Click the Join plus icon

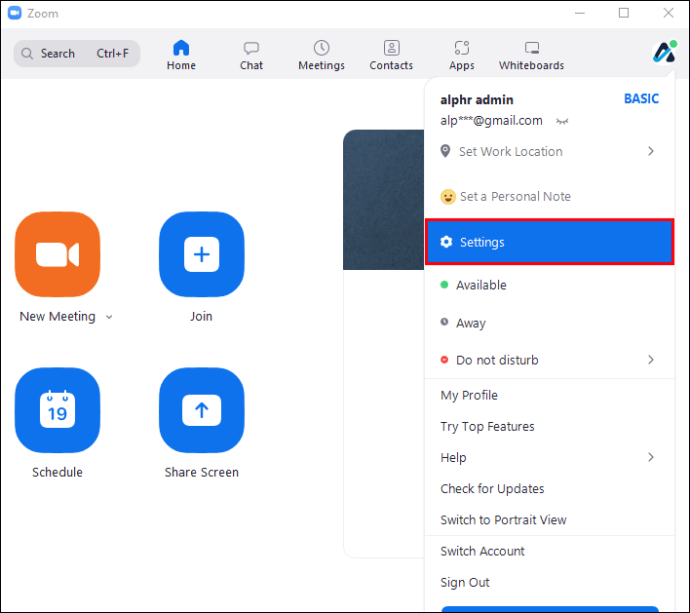point(202,254)
